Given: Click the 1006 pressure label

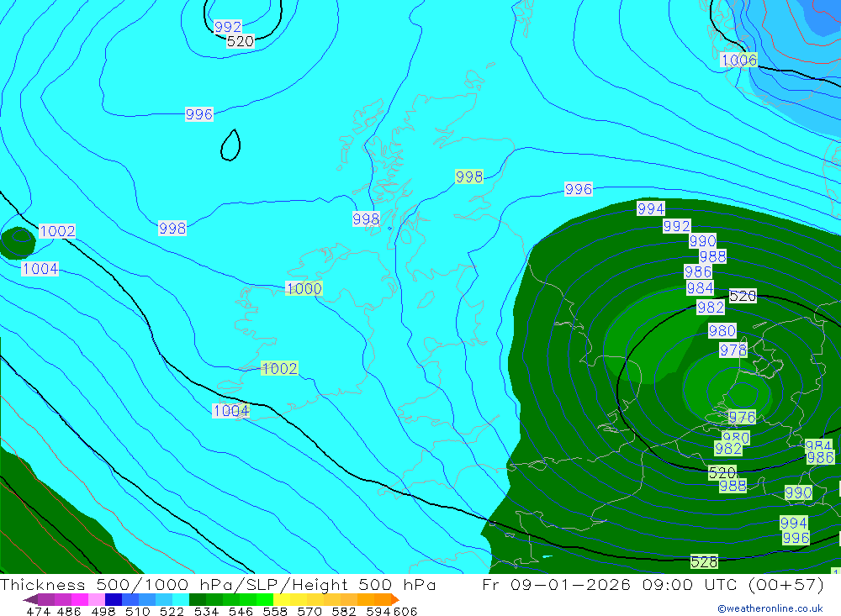Looking at the screenshot, I should (738, 60).
